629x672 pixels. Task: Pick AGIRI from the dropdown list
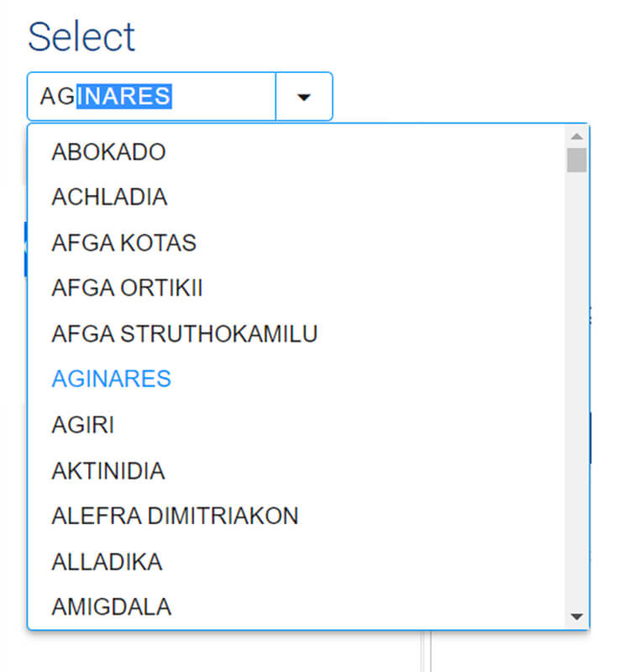pos(82,425)
